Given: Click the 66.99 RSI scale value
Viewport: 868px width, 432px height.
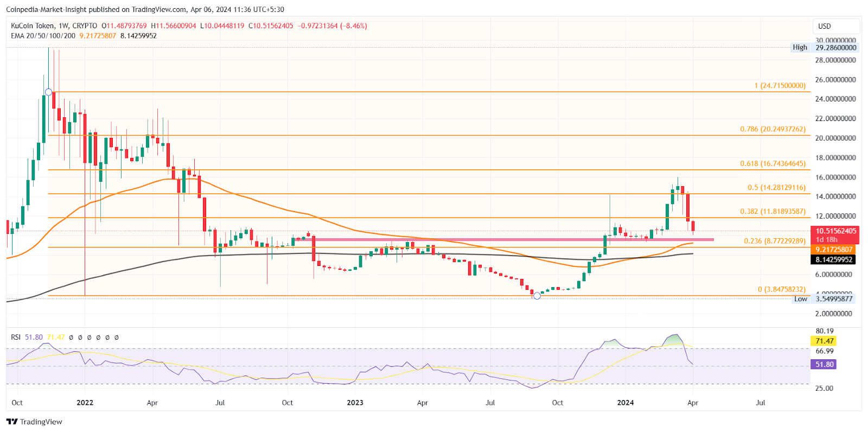Looking at the screenshot, I should (825, 351).
